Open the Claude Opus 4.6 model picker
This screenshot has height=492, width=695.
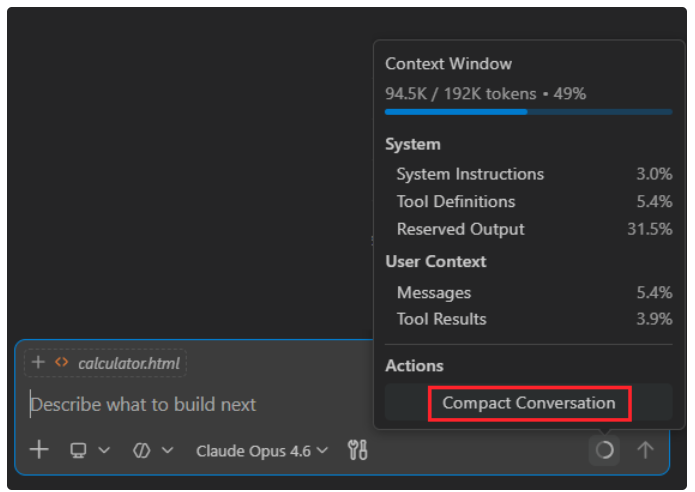(262, 451)
